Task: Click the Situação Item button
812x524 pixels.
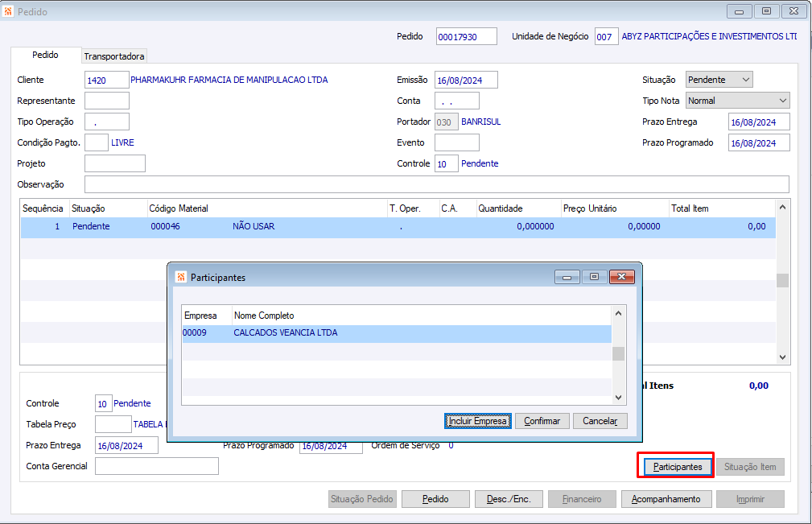Action: pos(750,467)
